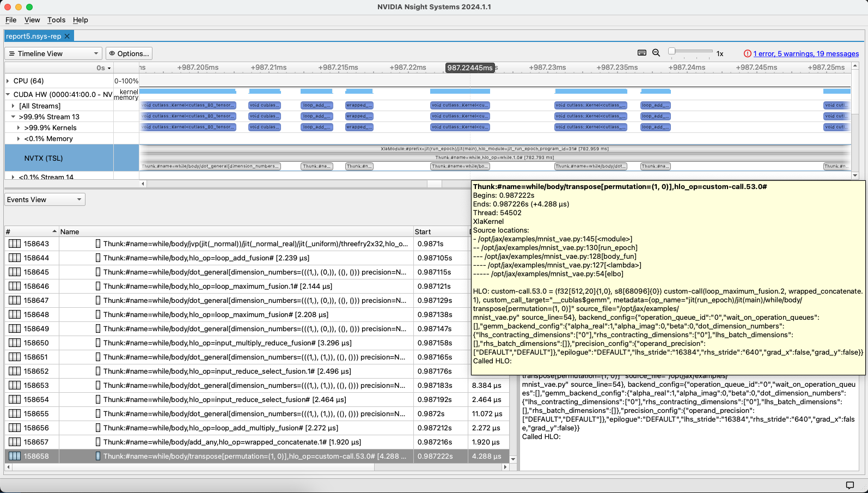Open the Tools menu
This screenshot has width=868, height=493.
[x=56, y=20]
